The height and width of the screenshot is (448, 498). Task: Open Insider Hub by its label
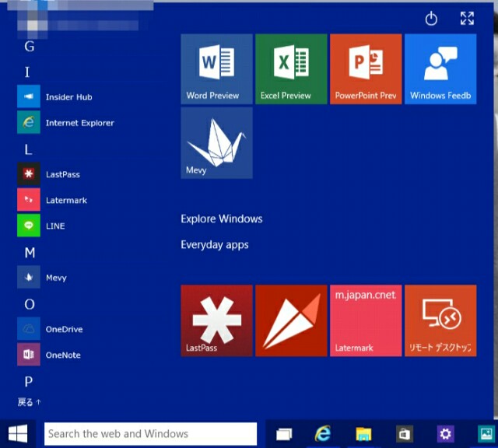(69, 97)
